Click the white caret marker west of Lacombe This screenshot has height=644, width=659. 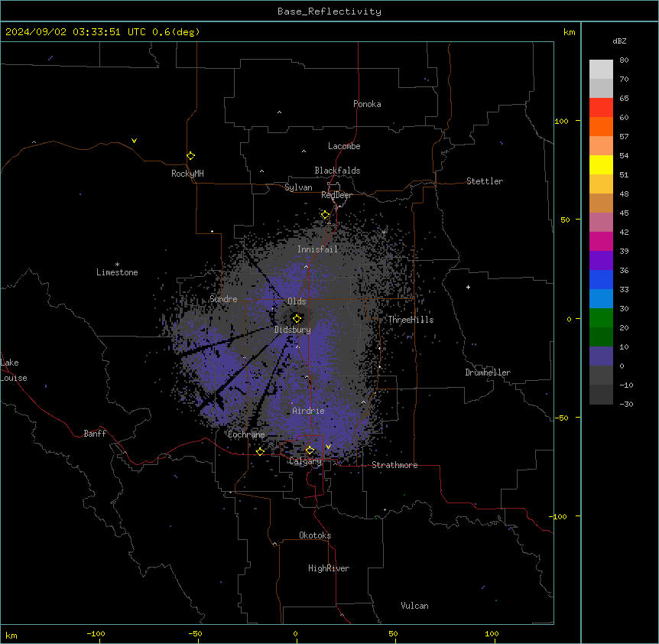(304, 151)
